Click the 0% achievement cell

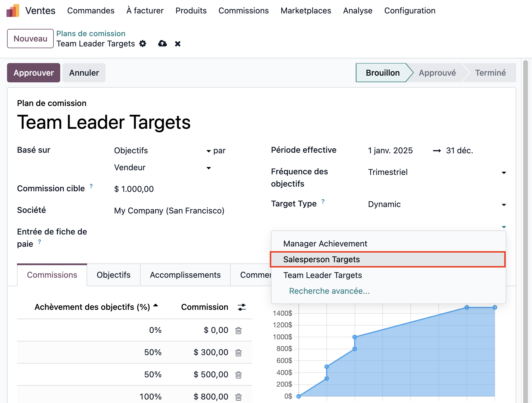pos(155,330)
